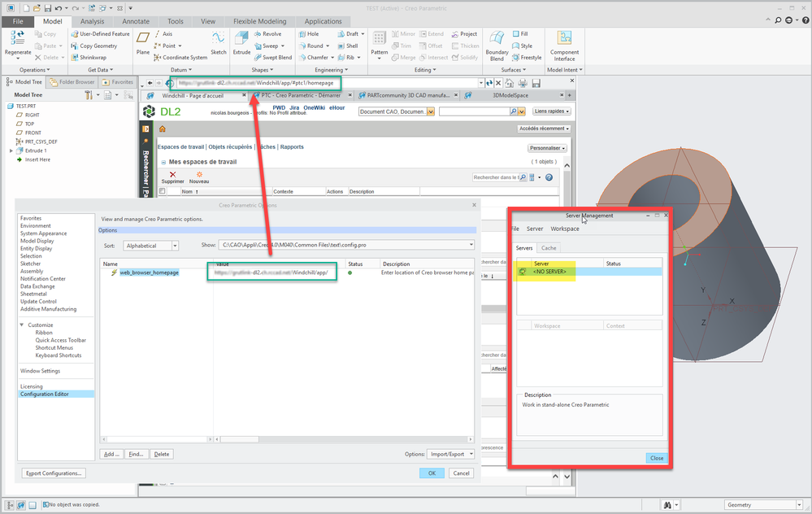Click the Supprimer delete icon
Image resolution: width=812 pixels, height=514 pixels.
click(x=172, y=176)
